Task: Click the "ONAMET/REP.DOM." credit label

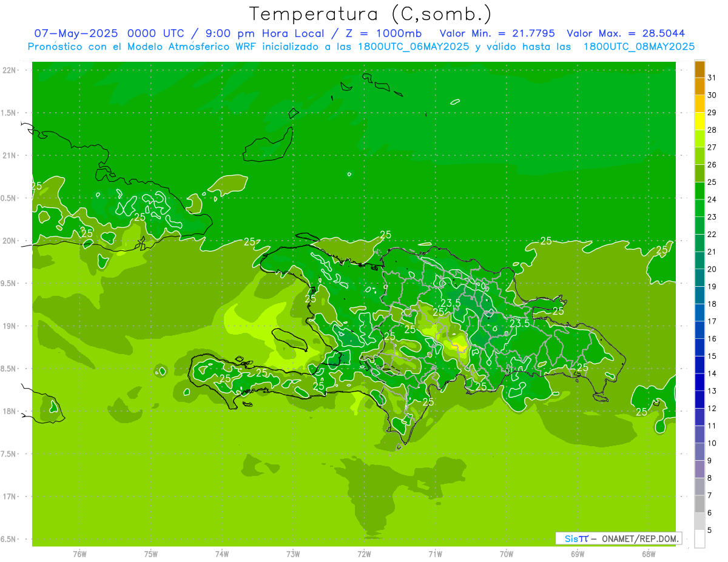Action: (639, 538)
